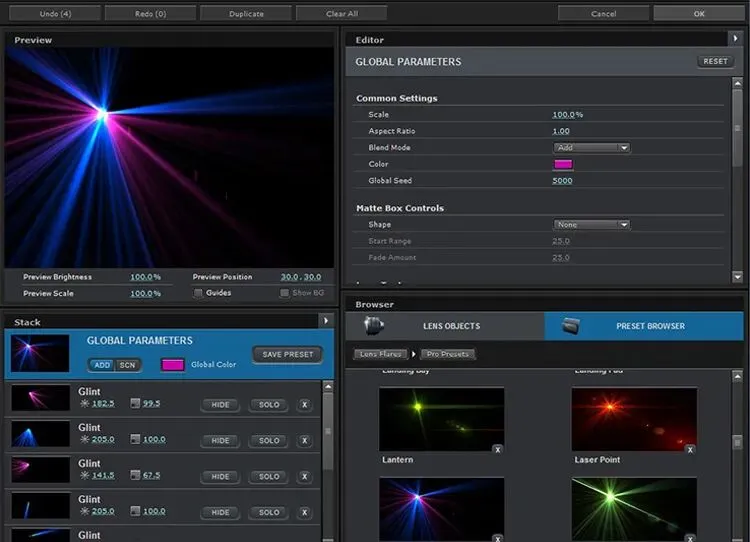
Task: Delete the third Glint using its X icon
Action: coord(304,477)
